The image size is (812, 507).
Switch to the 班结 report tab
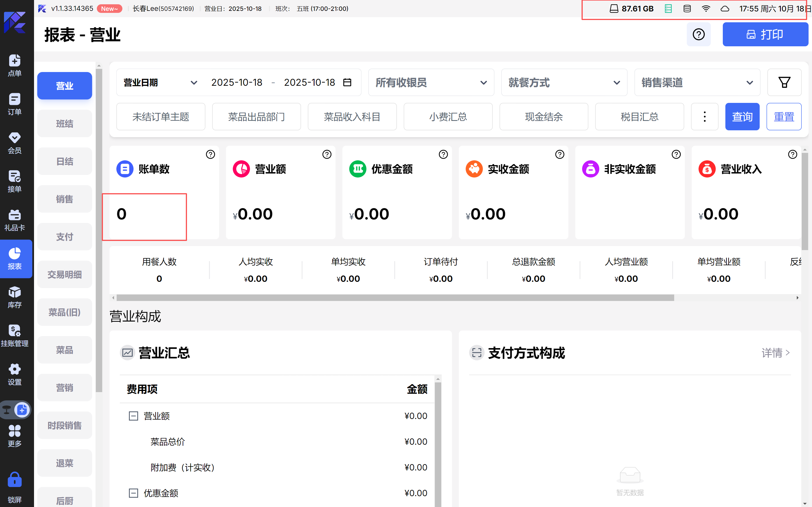point(64,124)
